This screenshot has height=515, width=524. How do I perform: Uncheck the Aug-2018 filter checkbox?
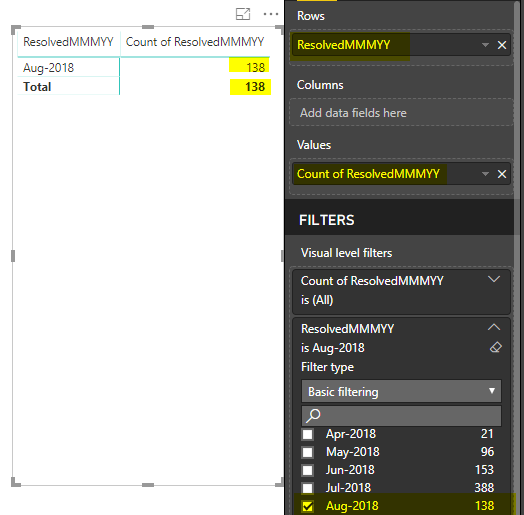307,506
